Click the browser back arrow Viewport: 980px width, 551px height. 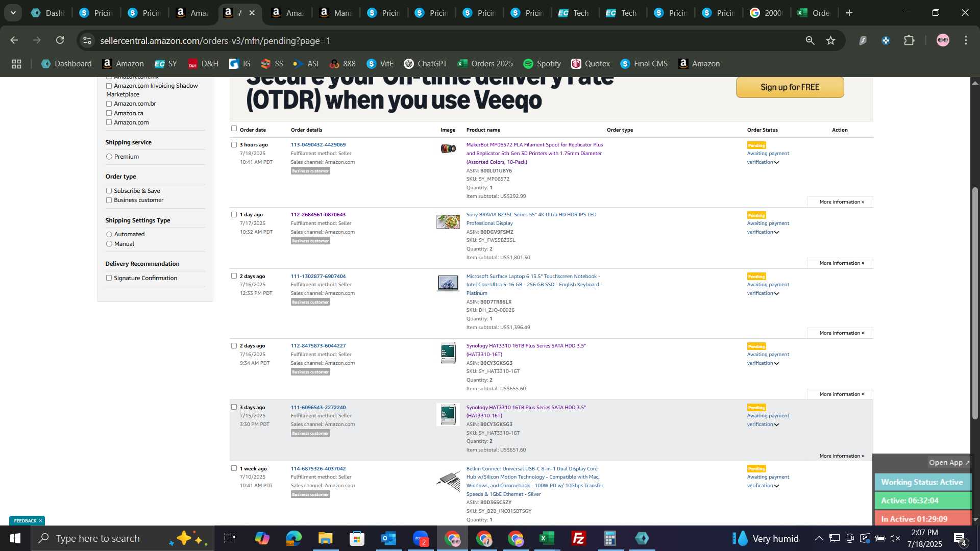coord(14,40)
